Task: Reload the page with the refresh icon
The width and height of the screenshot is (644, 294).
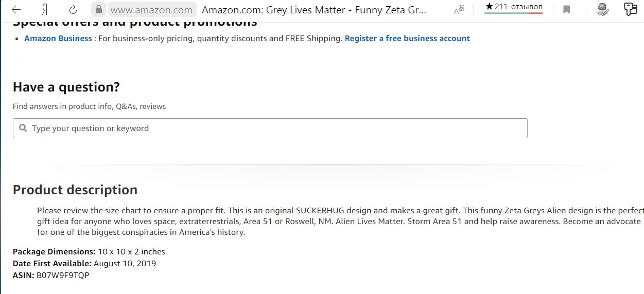Action: 73,10
